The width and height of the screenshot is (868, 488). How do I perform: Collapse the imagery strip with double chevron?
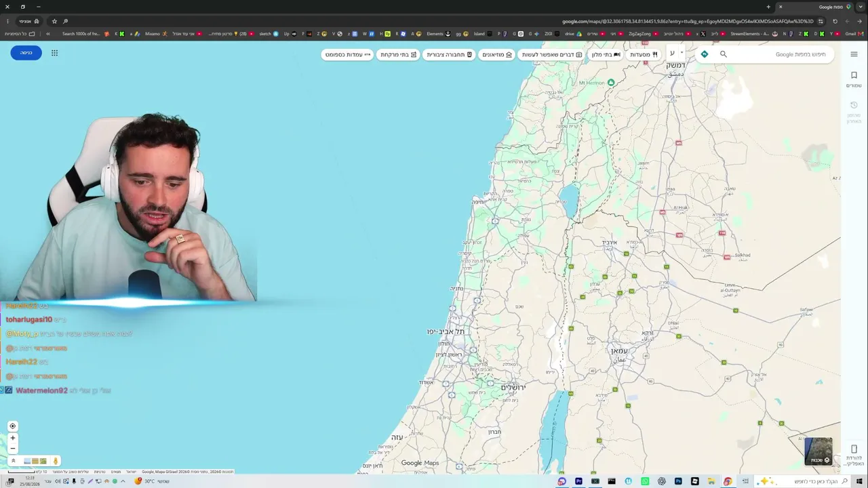pyautogui.click(x=12, y=461)
